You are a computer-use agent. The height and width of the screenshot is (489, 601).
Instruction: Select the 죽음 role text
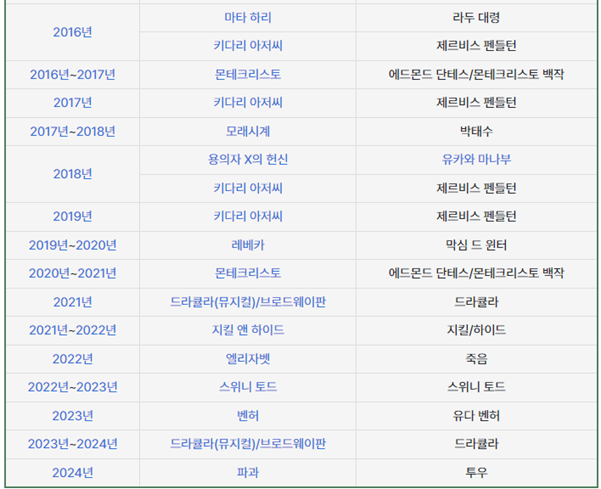(x=476, y=359)
